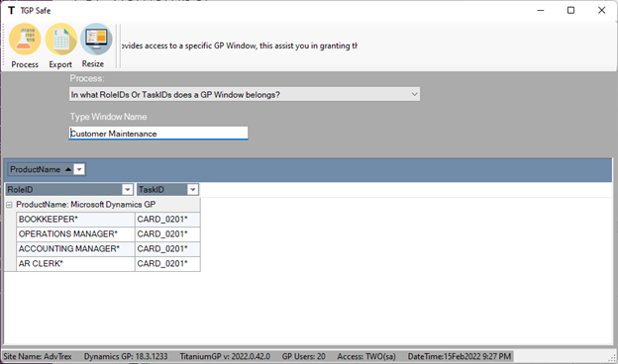Click the Process flask icon
Viewport: 618px width, 364px height.
coord(25,40)
